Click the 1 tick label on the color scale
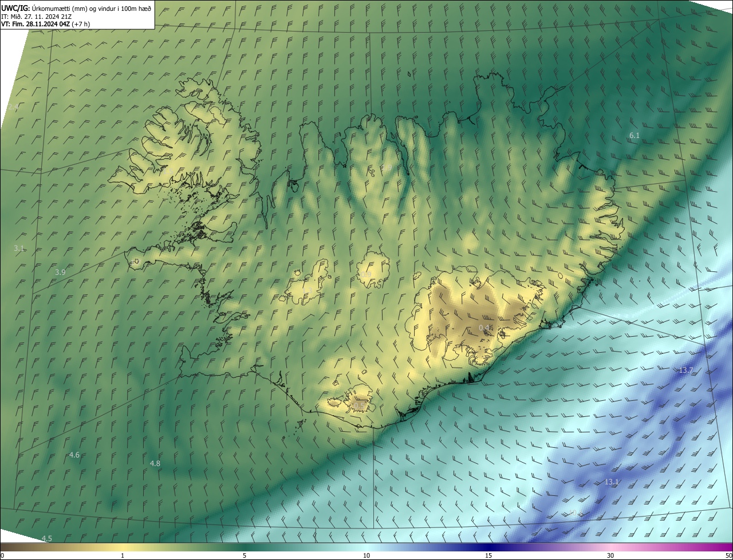 (123, 555)
